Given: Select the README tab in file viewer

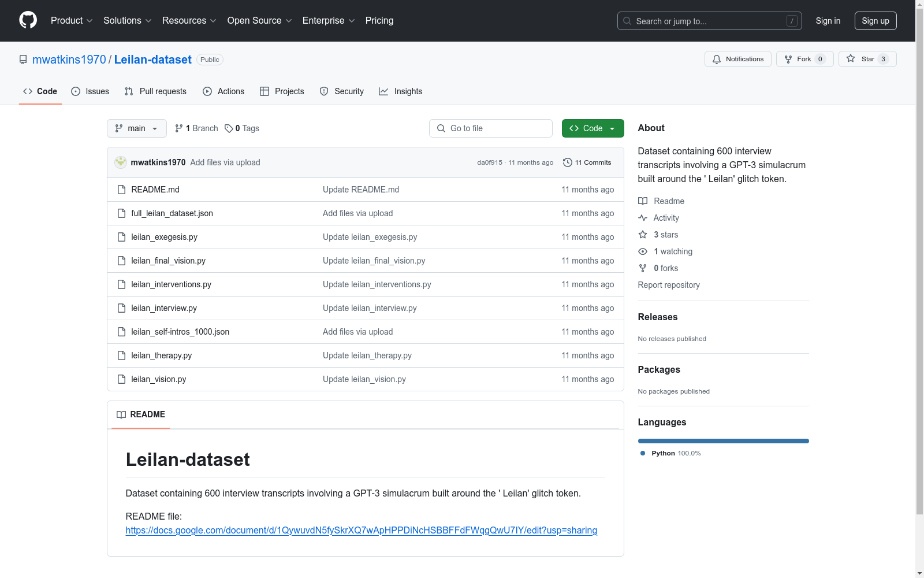Looking at the screenshot, I should [141, 414].
